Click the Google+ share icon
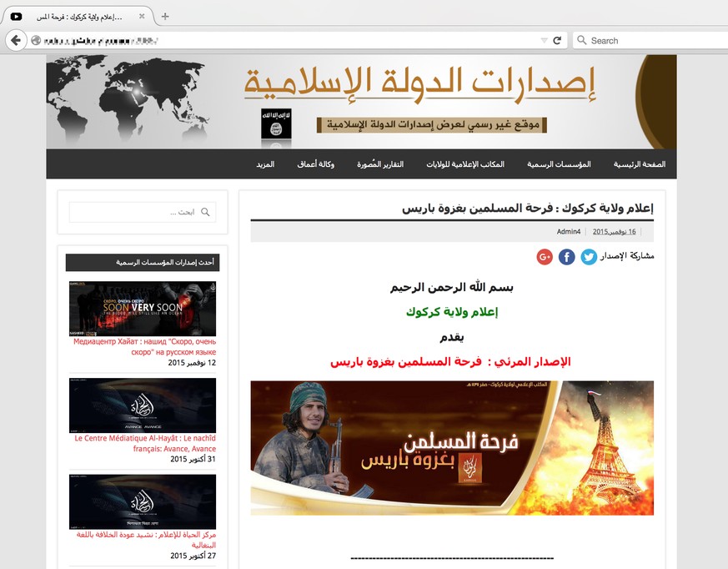 pos(545,257)
